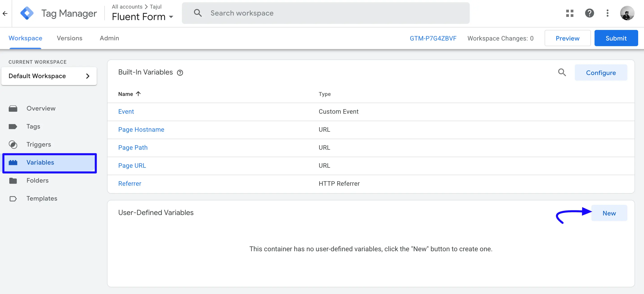Open the Default Workspace selector chevron
Viewport: 644px width, 294px height.
(88, 76)
